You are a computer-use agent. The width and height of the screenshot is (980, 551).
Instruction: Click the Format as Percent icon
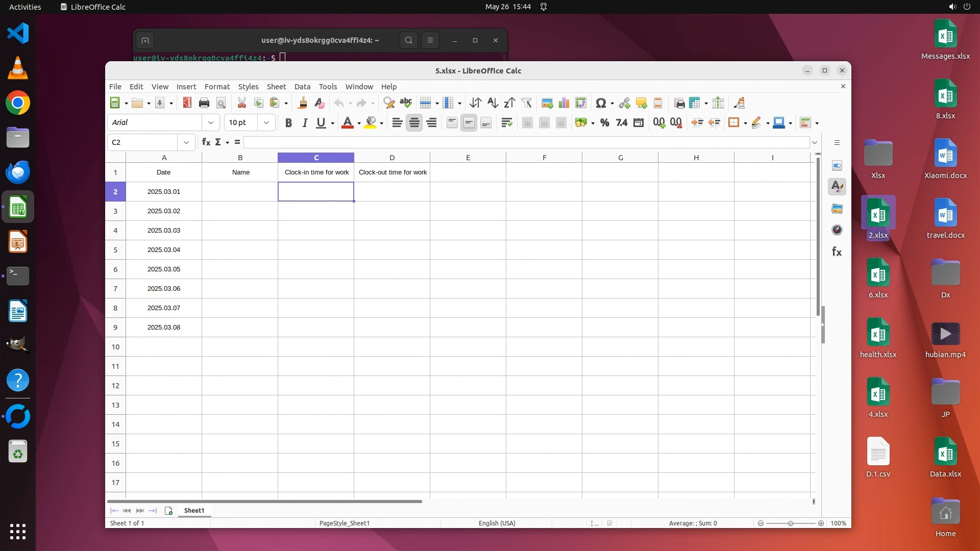coord(604,122)
